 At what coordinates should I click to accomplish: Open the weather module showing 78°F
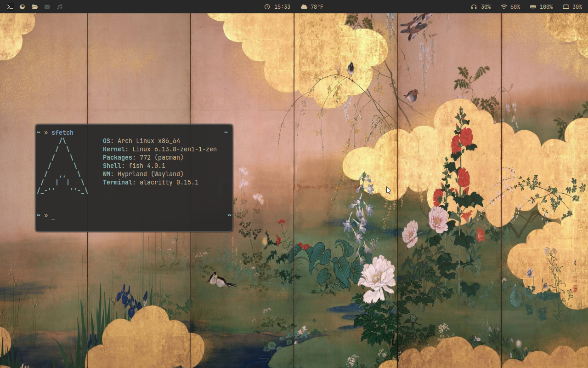[x=312, y=7]
